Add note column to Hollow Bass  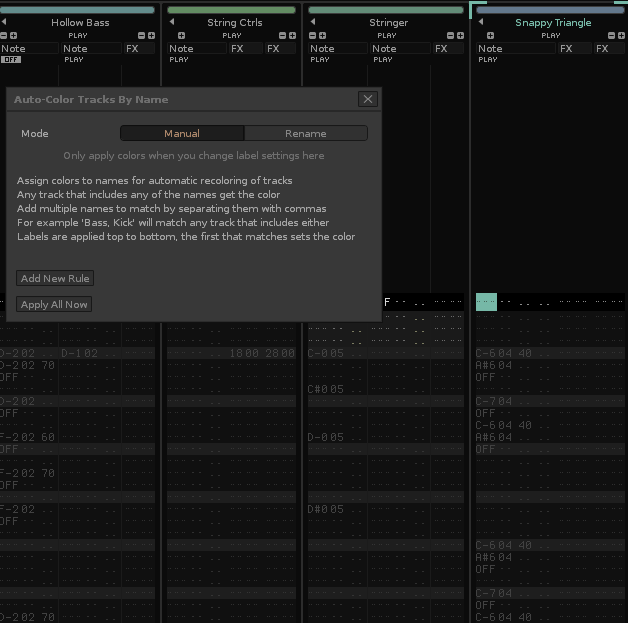click(14, 35)
